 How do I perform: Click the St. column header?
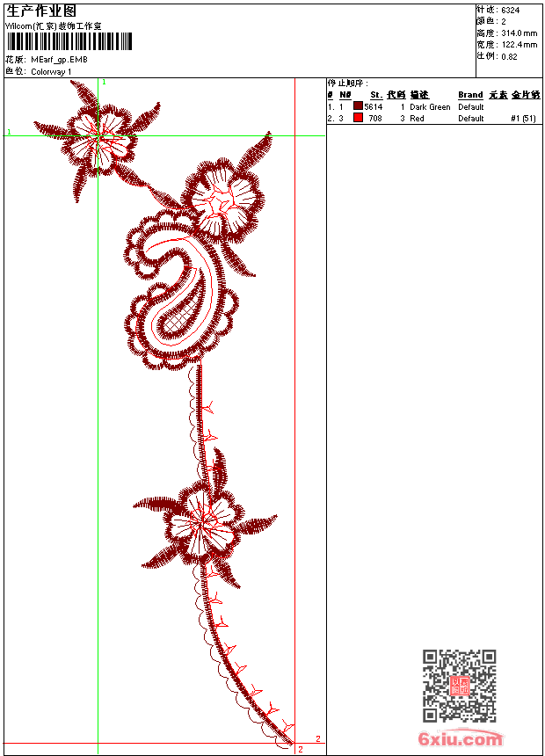coord(376,95)
